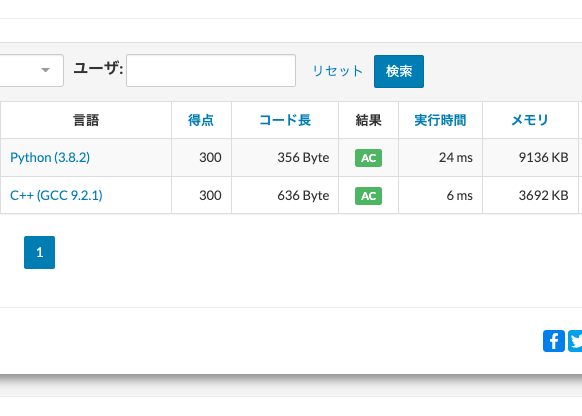
Task: Sort the table by コード長 column
Action: [x=285, y=120]
